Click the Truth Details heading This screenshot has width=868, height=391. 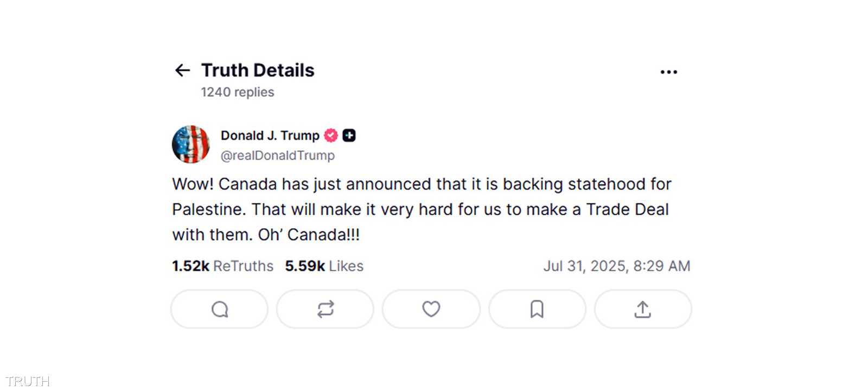[258, 71]
